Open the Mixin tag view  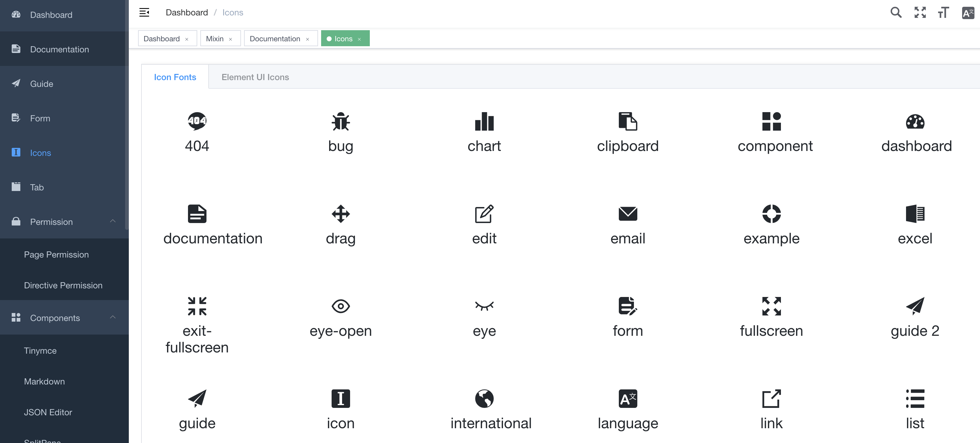click(215, 39)
